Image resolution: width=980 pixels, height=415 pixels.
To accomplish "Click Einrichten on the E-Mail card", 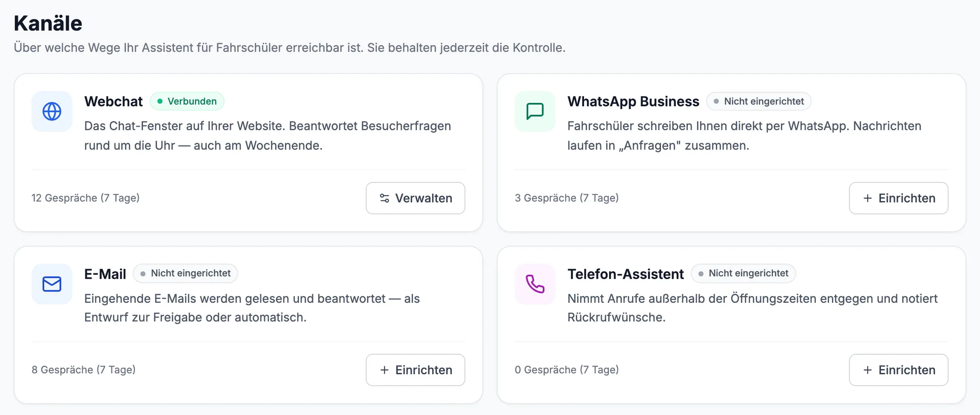I will [x=416, y=370].
